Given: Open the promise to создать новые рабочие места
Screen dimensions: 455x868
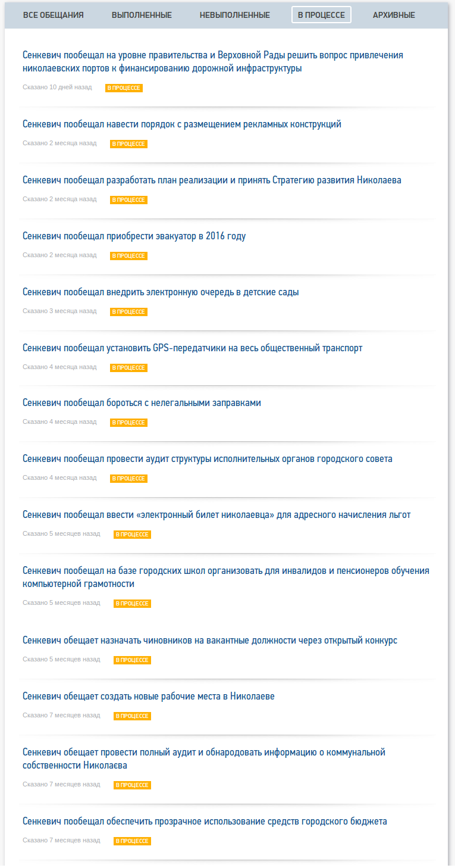Looking at the screenshot, I should 149,697.
